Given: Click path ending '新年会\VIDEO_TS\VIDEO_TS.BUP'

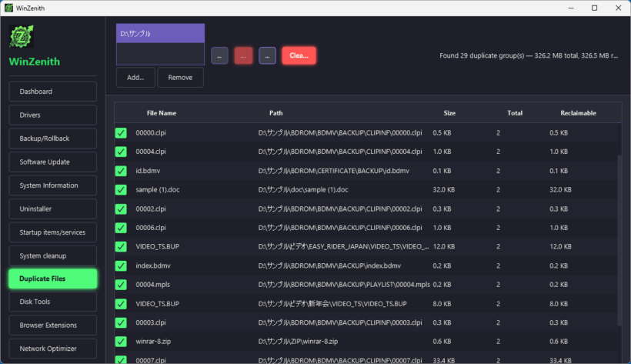Looking at the screenshot, I should 332,304.
